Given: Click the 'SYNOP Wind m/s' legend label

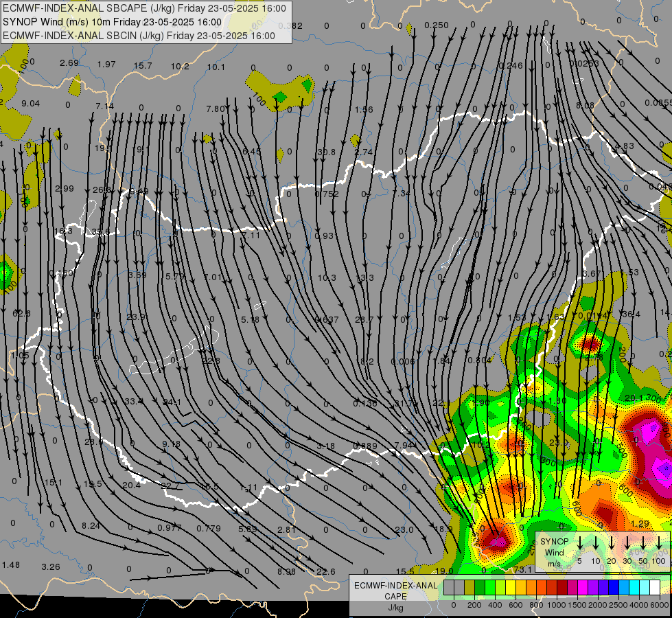Looking at the screenshot, I should tap(554, 552).
